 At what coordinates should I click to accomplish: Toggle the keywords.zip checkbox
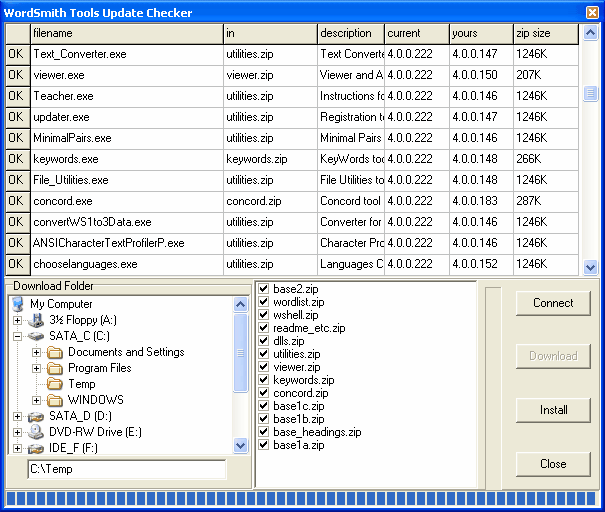[x=264, y=380]
